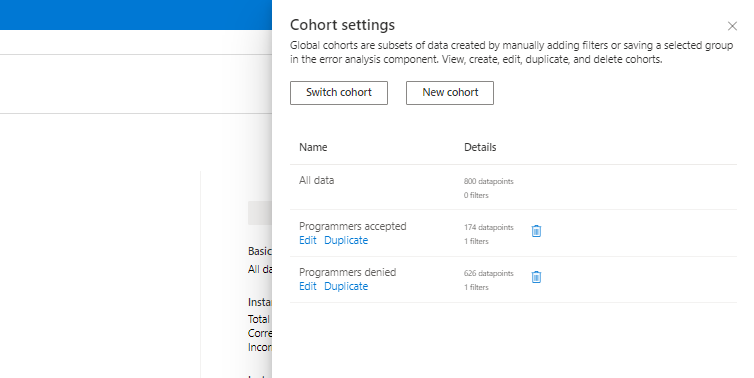Click the 0 filters label for All data

tap(476, 195)
